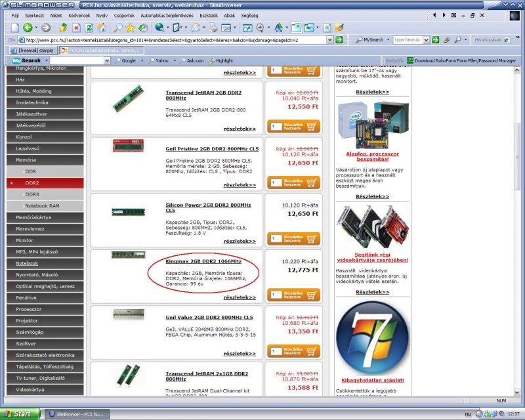Open the Search magnifier icon in toolbar

click(x=117, y=28)
